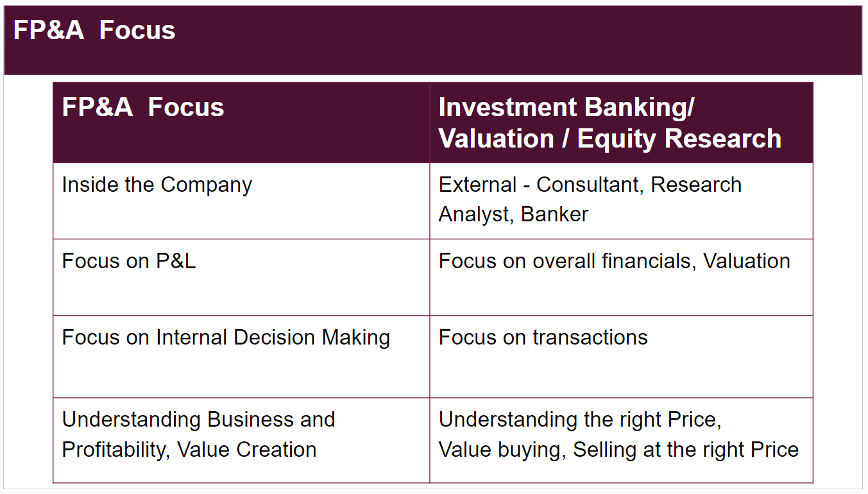The image size is (868, 494).
Task: Click the word 'Profitability' in the table
Action: (x=115, y=450)
